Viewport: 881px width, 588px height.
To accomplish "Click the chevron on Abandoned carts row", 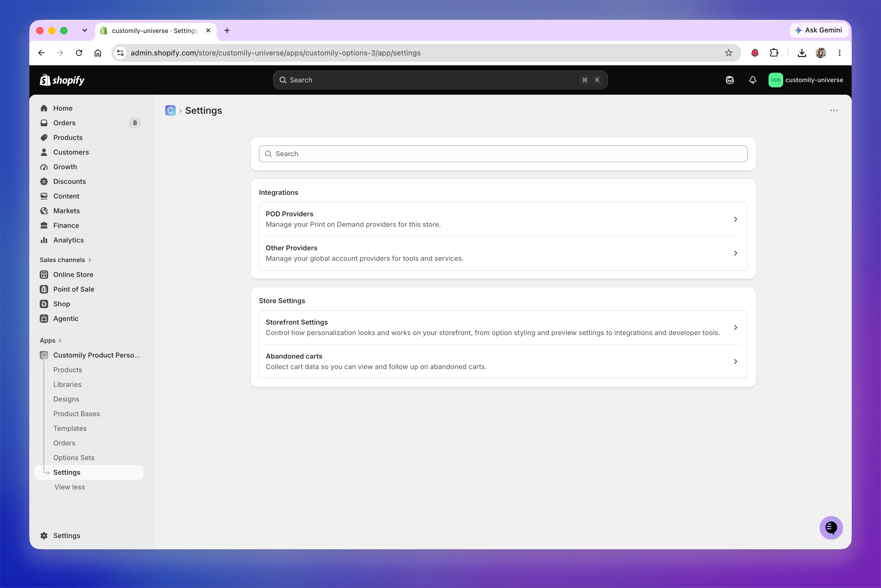I will 735,361.
